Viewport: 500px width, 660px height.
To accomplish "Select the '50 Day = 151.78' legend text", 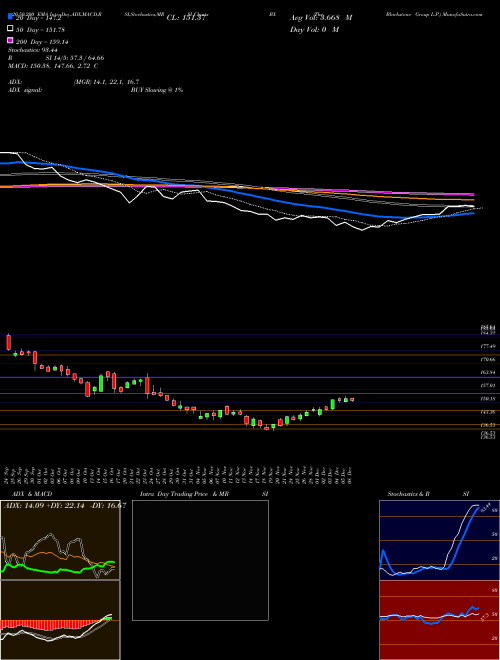I will tap(40, 29).
